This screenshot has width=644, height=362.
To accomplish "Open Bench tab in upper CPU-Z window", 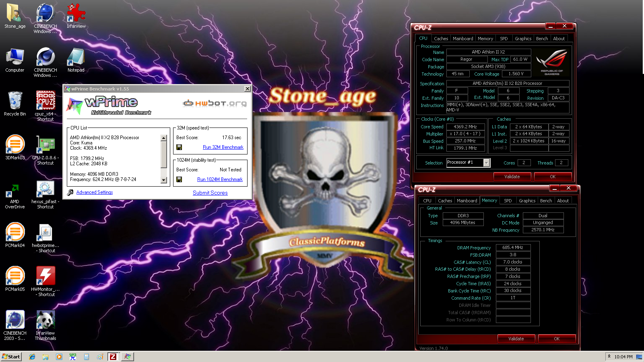I will (542, 39).
